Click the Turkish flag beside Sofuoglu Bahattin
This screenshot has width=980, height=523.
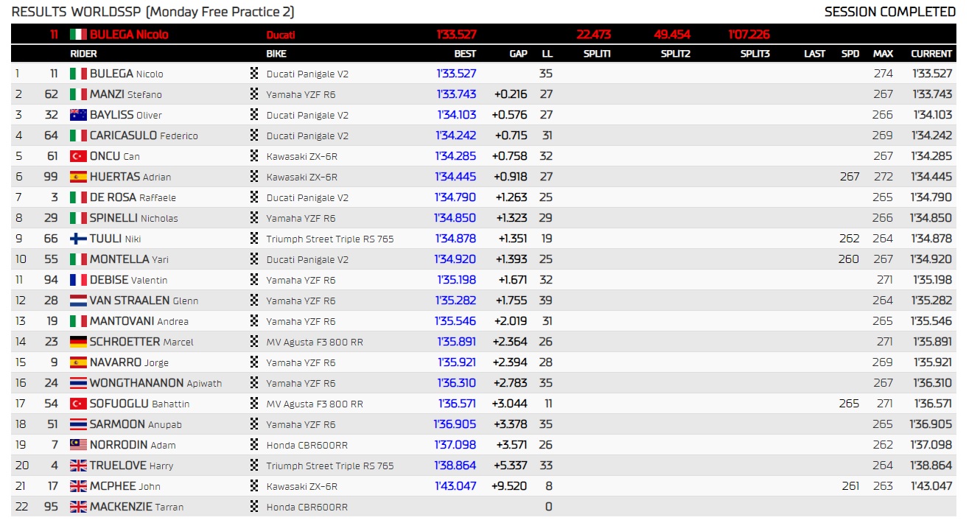click(x=78, y=404)
